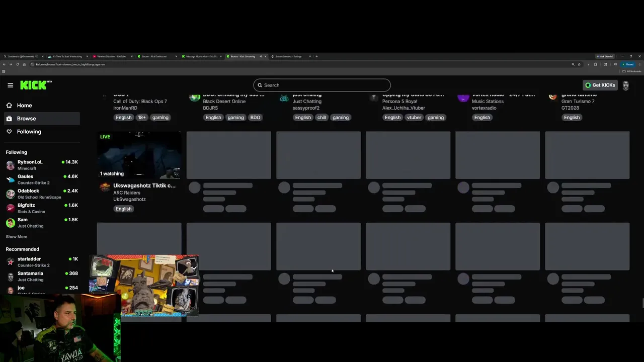Image resolution: width=644 pixels, height=362 pixels.
Task: Click Odablock avatar icon
Action: (10, 194)
